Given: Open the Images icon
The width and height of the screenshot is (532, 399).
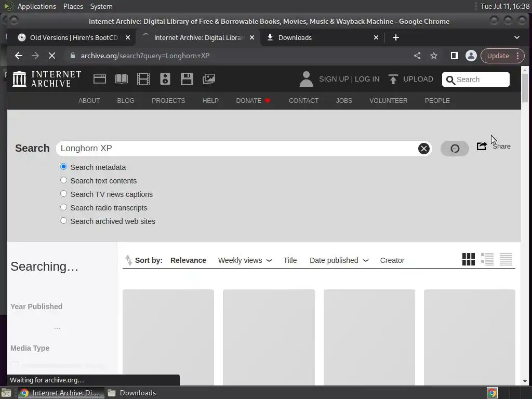Looking at the screenshot, I should [x=209, y=79].
